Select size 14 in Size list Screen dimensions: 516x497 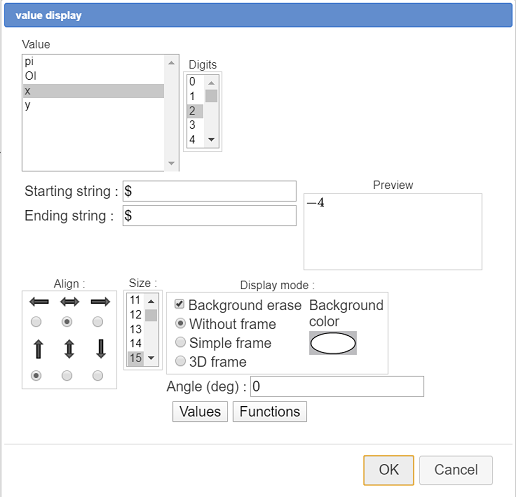click(136, 343)
